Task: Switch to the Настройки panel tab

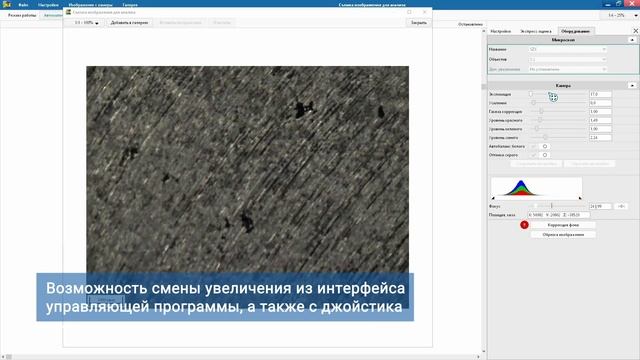Action: (500, 31)
